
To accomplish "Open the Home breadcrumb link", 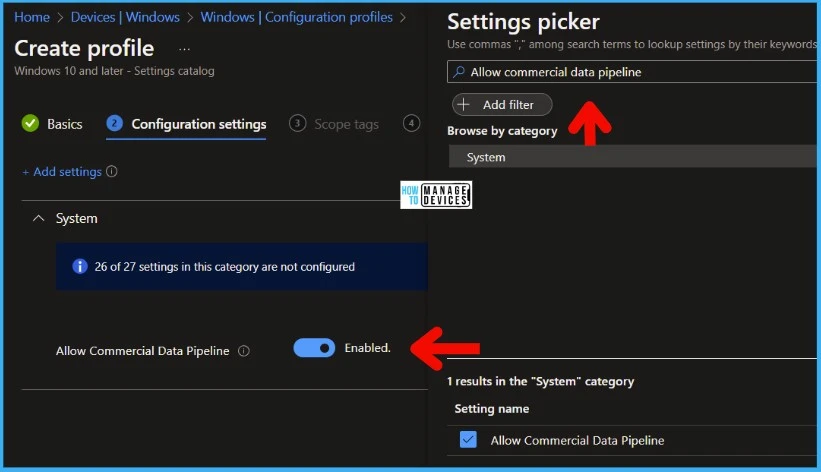I will [32, 17].
